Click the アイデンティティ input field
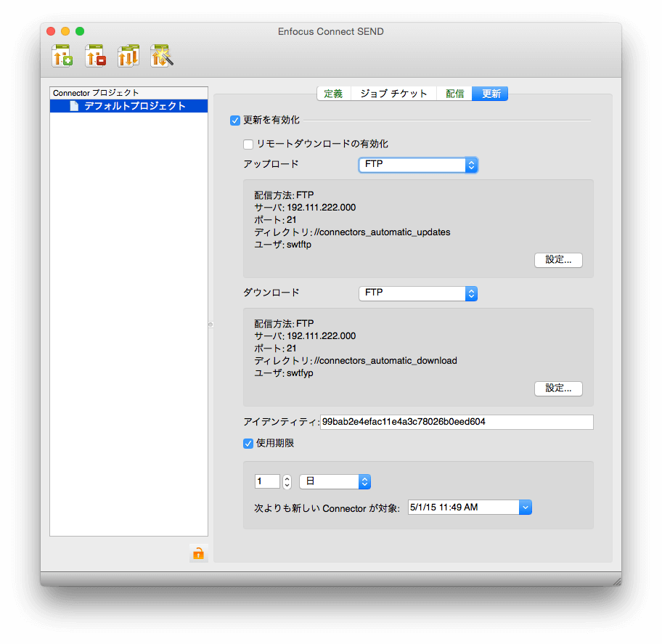The image size is (662, 644). click(457, 422)
